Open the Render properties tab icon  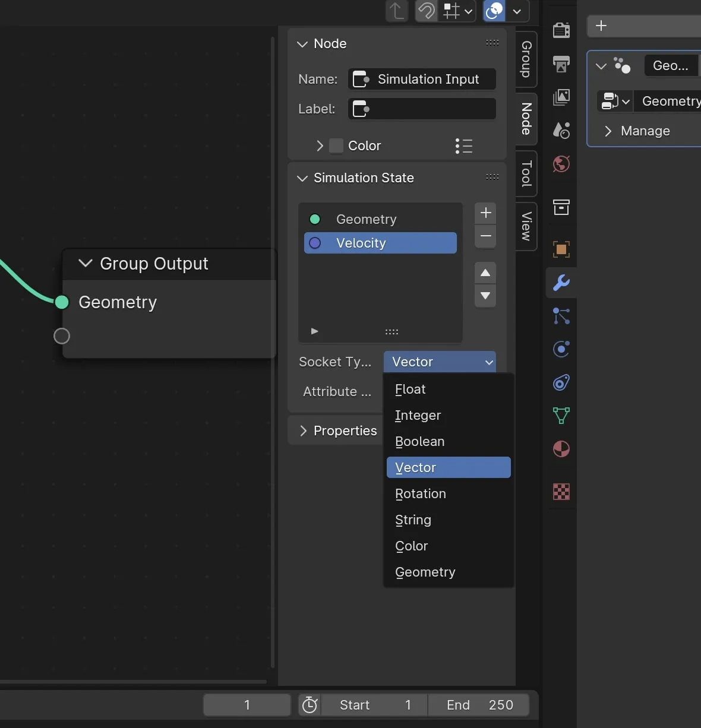click(561, 30)
